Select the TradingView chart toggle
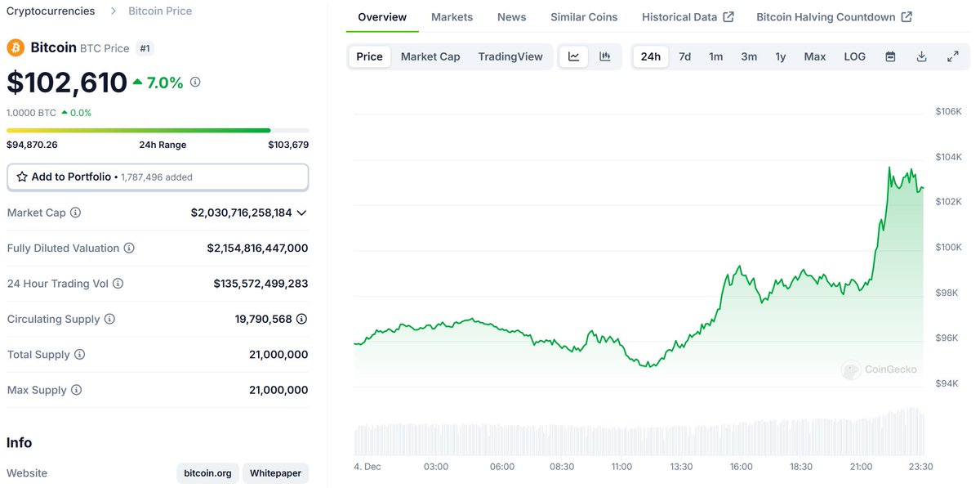 tap(510, 56)
